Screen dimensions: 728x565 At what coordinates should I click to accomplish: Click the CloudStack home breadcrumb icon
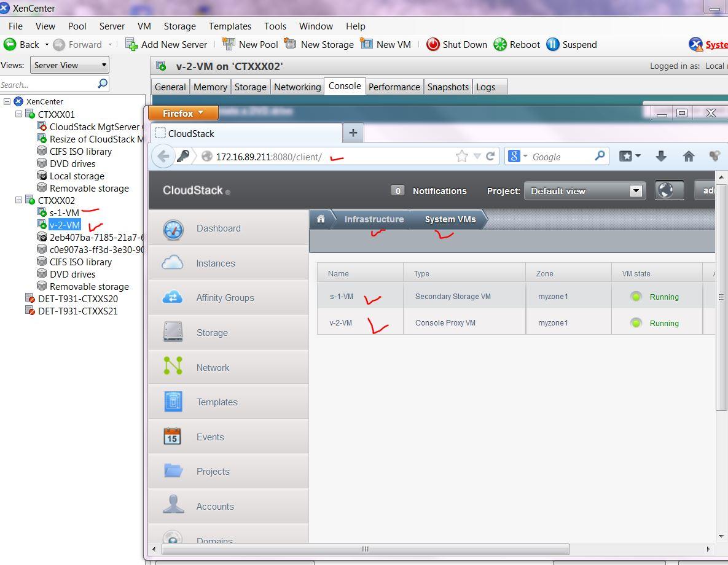321,219
